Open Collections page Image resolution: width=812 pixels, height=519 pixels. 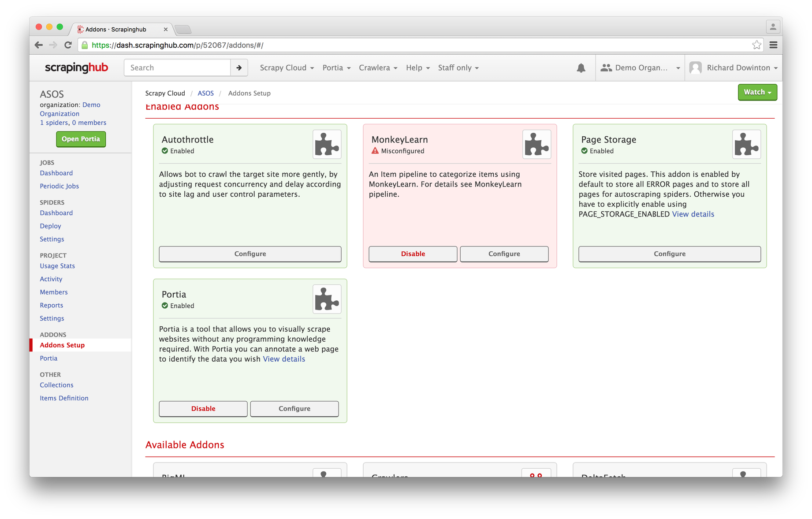(x=56, y=385)
